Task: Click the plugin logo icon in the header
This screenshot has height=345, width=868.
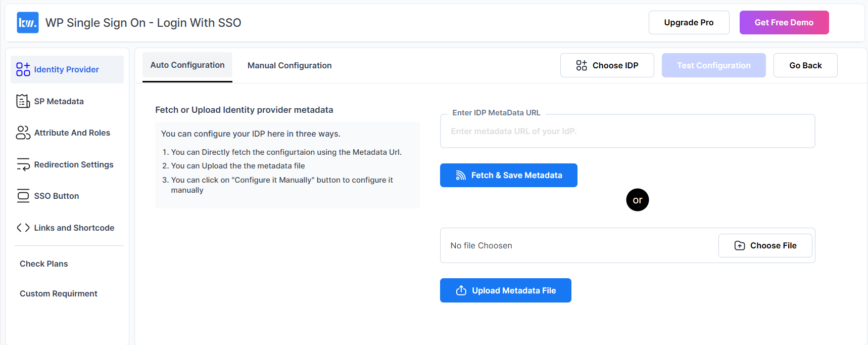Action: (x=27, y=22)
